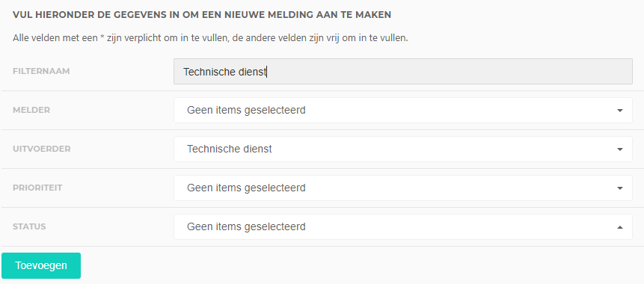Click the 'Alle velden met een *' description text
The height and width of the screenshot is (284, 644).
pos(210,38)
